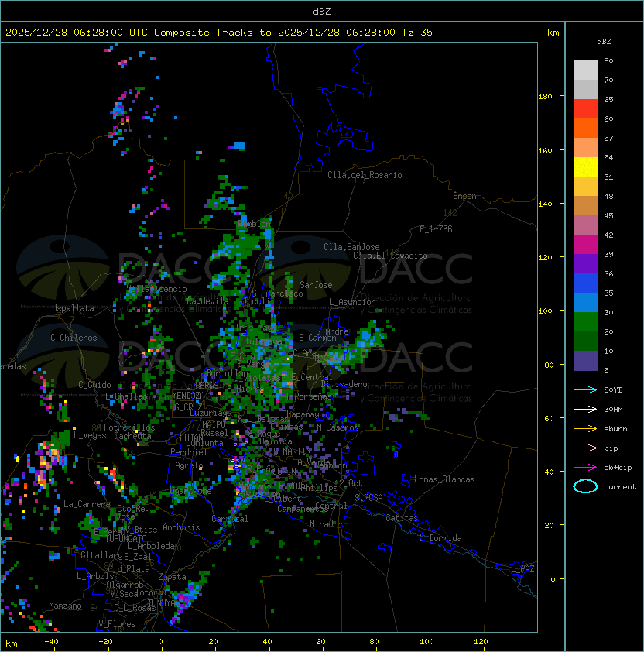
Task: Pick the light gray 70-80 dBZ color band
Action: point(585,70)
